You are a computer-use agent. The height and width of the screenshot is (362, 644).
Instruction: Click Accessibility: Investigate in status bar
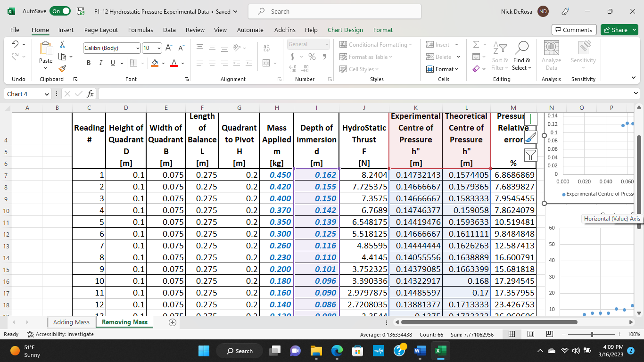(x=60, y=334)
